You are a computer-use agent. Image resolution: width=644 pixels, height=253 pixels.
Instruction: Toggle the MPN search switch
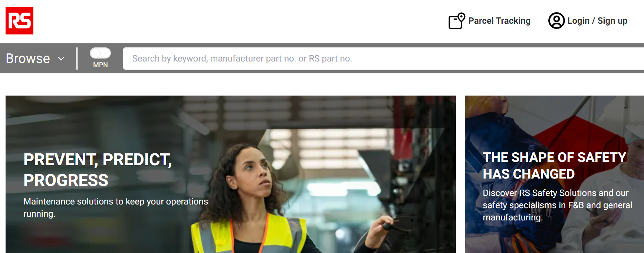(x=100, y=53)
